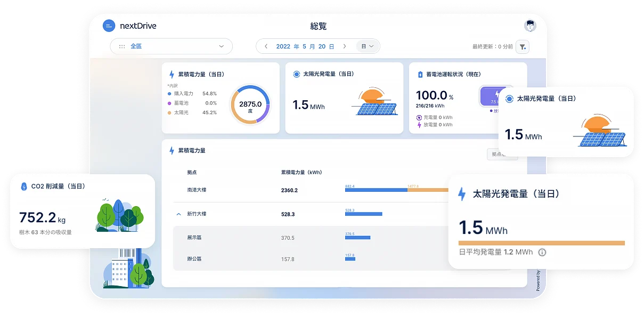Open the 全區 area dropdown
This screenshot has width=644, height=317.
171,46
